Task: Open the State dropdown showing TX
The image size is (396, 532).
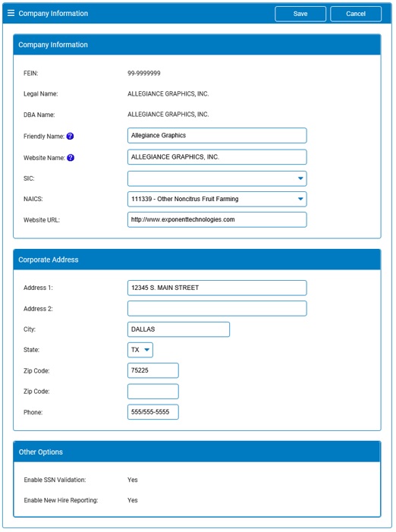Action: coord(140,350)
